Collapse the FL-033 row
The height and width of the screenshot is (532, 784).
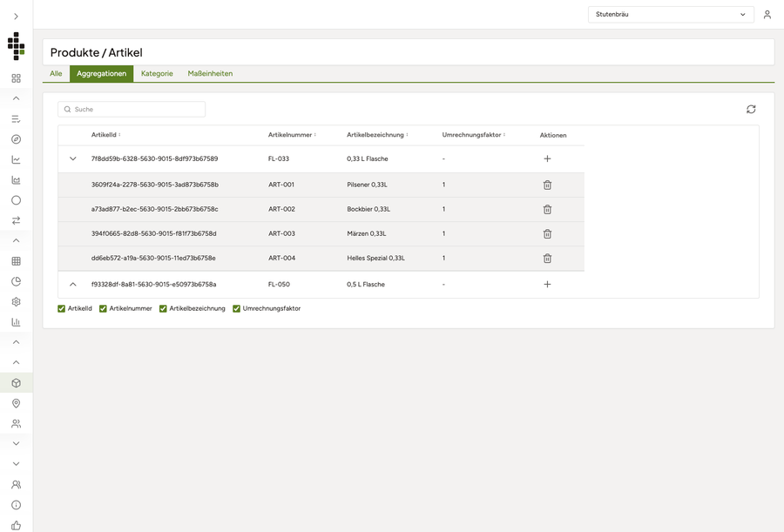pos(73,158)
